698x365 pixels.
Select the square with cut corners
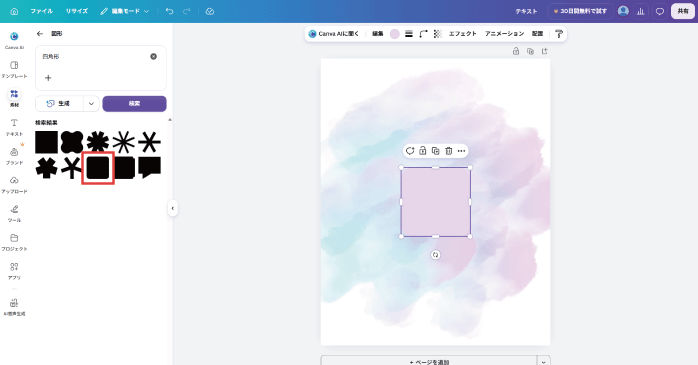click(x=124, y=168)
